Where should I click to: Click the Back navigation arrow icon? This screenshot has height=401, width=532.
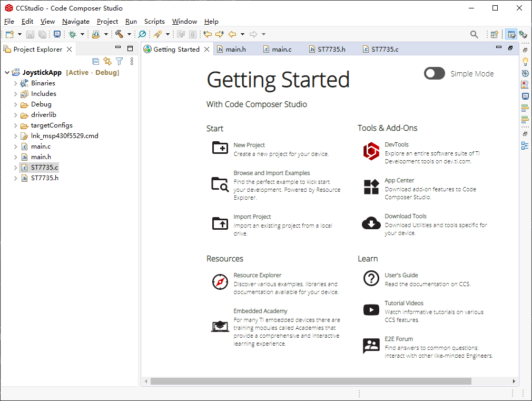pyautogui.click(x=232, y=34)
